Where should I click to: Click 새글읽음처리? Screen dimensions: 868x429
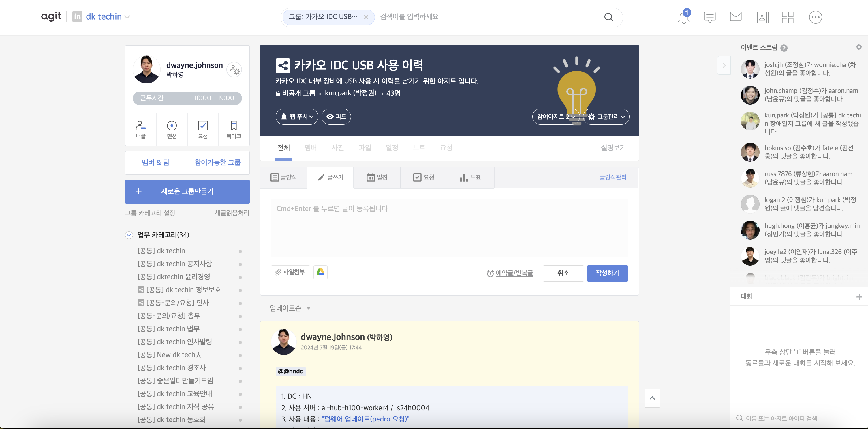tap(232, 213)
